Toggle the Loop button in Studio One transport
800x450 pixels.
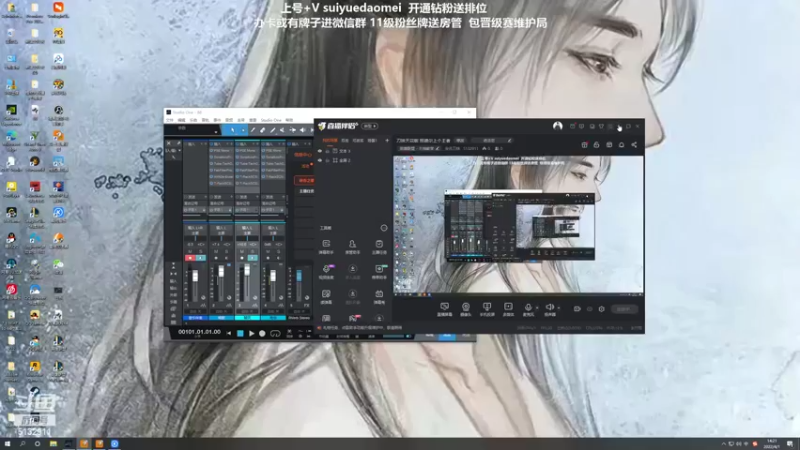pos(275,334)
